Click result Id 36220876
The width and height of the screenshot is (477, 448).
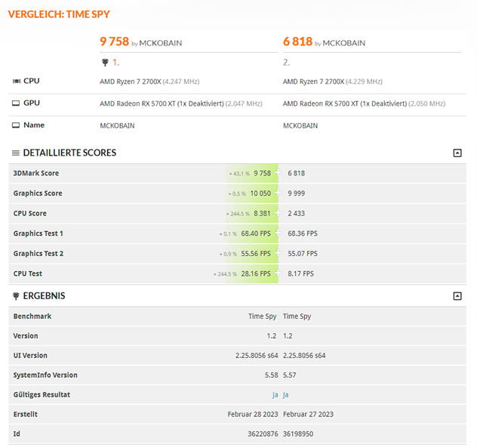point(263,434)
